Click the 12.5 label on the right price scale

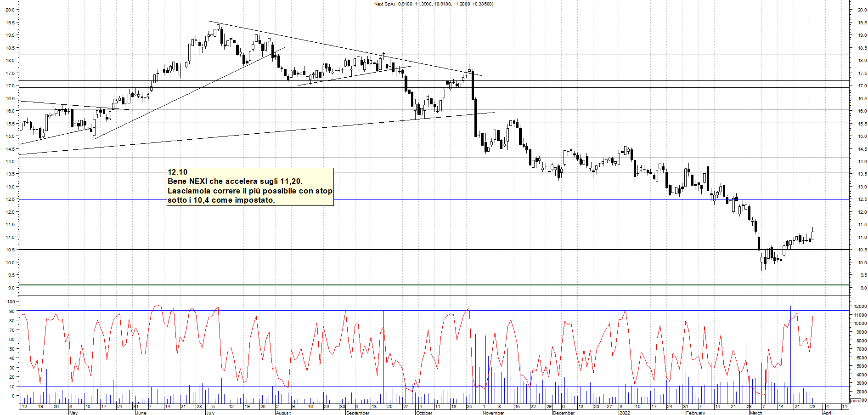tap(862, 199)
